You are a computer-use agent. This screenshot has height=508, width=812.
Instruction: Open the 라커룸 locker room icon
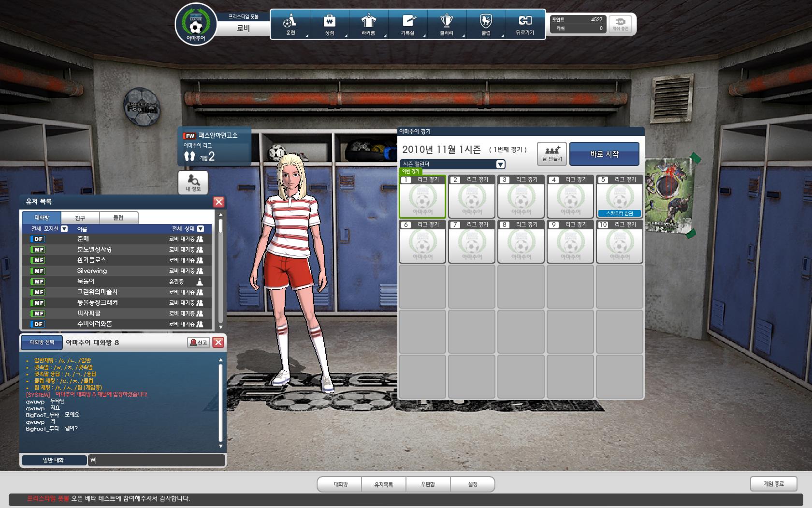(368, 24)
